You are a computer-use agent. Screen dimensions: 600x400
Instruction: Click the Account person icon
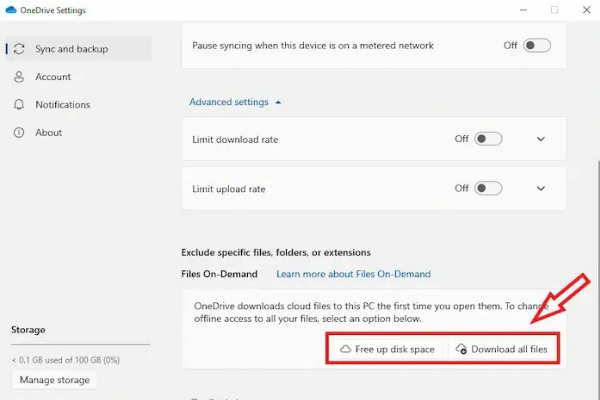[19, 77]
